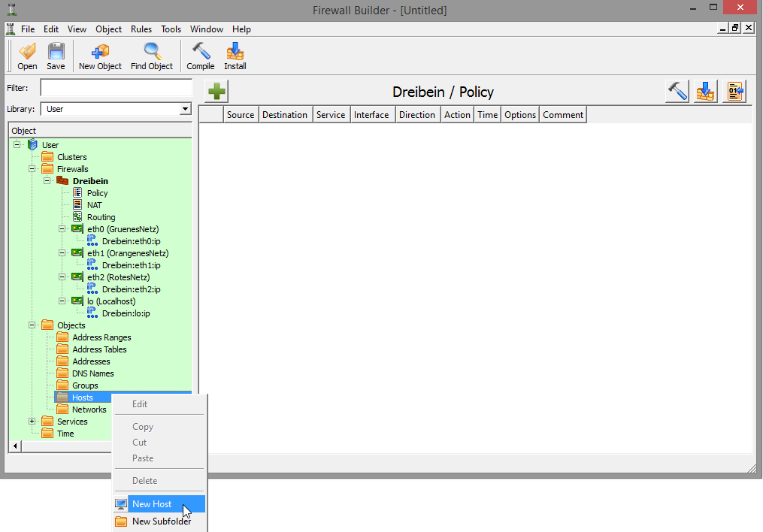763x532 pixels.
Task: Add new rule with green plus button
Action: click(216, 92)
